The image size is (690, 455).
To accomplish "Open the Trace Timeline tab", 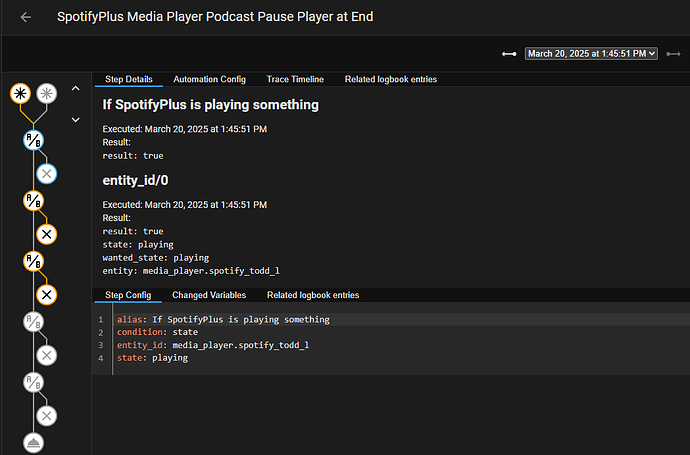I will (295, 79).
